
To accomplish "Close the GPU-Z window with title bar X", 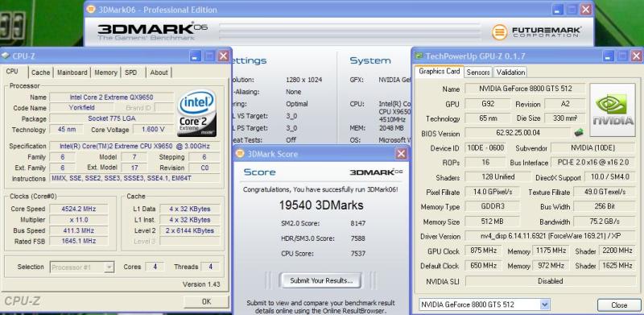I will (x=636, y=56).
